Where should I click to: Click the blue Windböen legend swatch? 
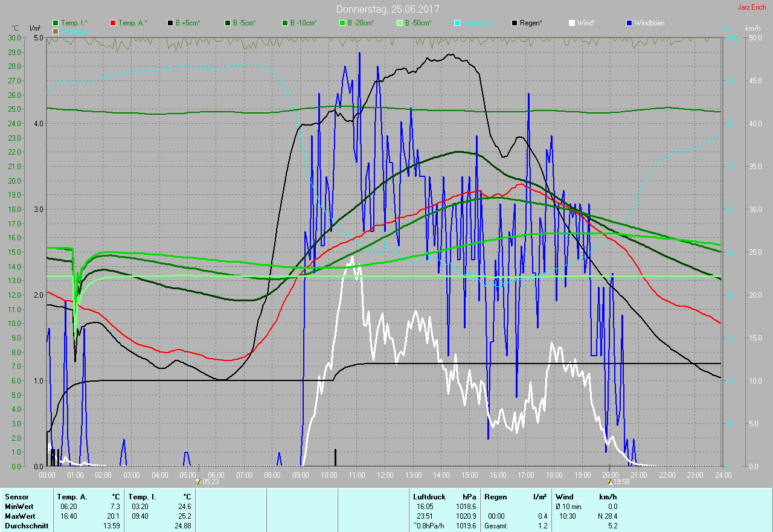(630, 23)
